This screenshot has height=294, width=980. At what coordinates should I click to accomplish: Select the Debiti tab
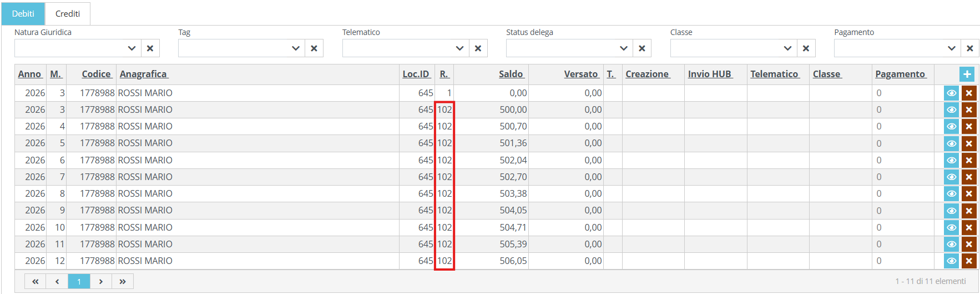click(23, 14)
